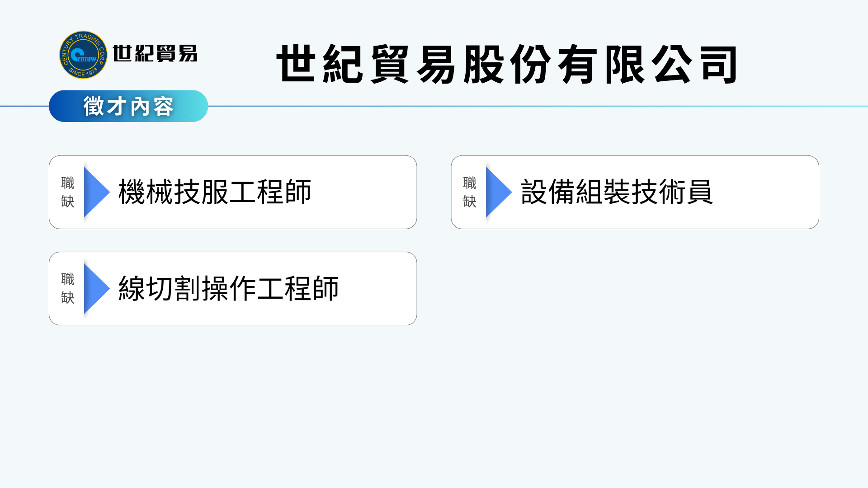Click the 世紀貿易股份有限公司 heading

pos(507,64)
